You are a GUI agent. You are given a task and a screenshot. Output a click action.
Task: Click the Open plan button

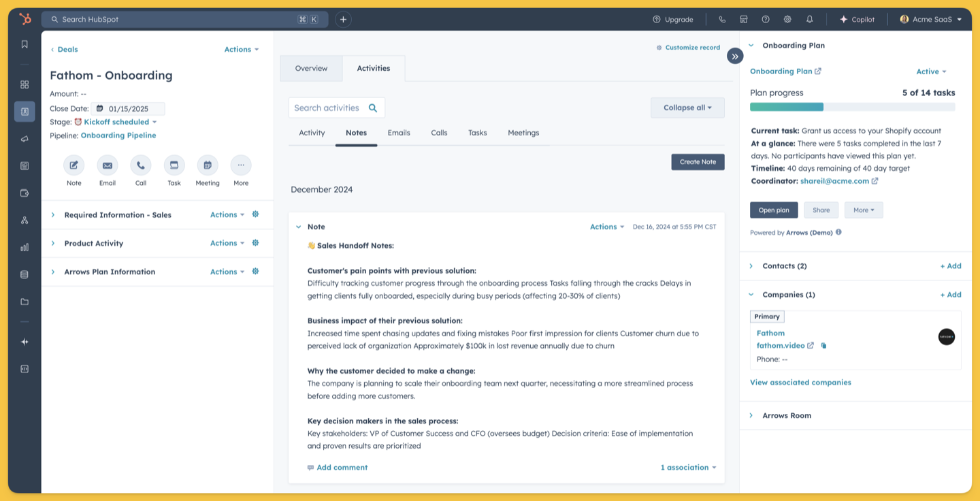[774, 210]
